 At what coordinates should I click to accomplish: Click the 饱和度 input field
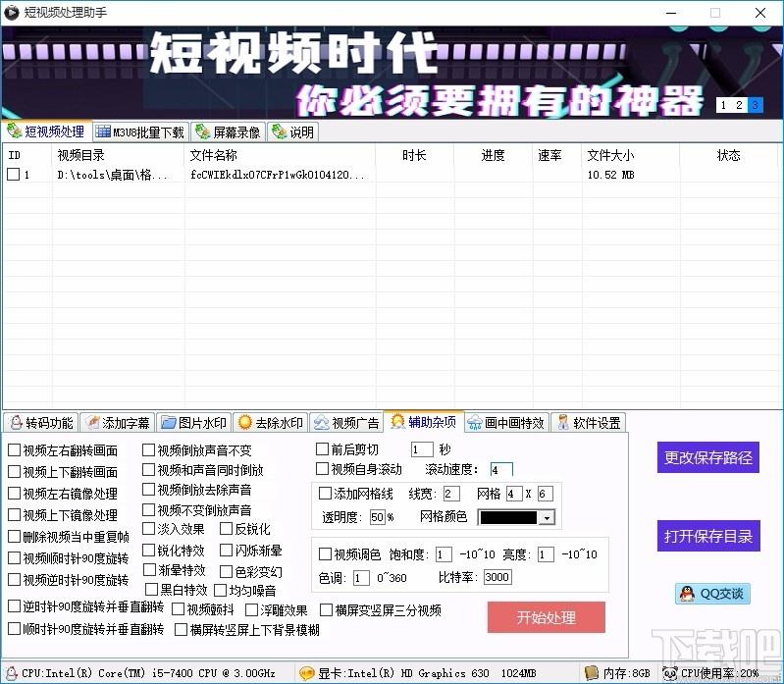(444, 554)
